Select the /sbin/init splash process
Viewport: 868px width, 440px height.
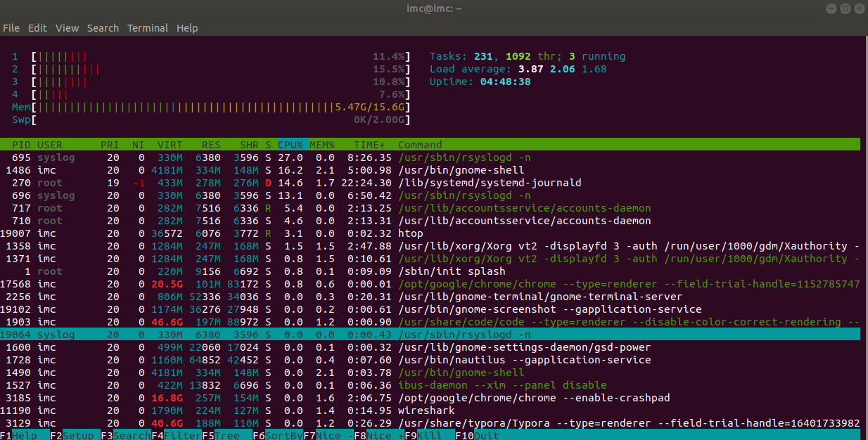[x=430, y=271]
